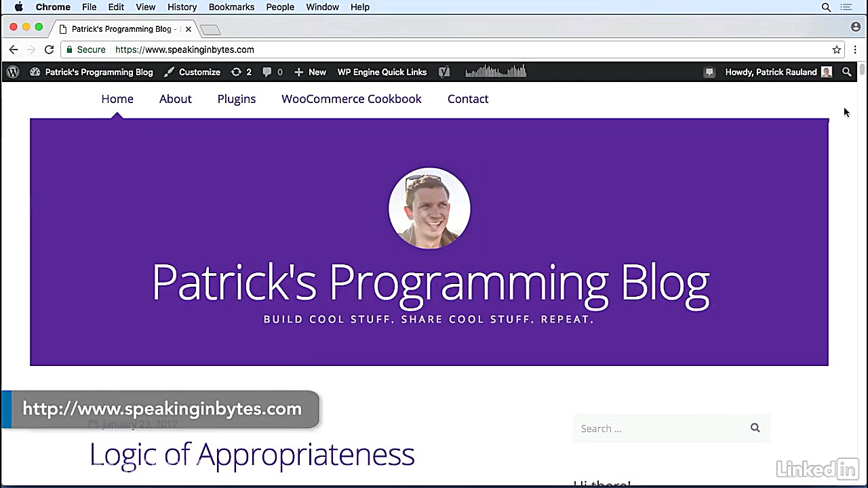Open the File menu

click(x=90, y=7)
